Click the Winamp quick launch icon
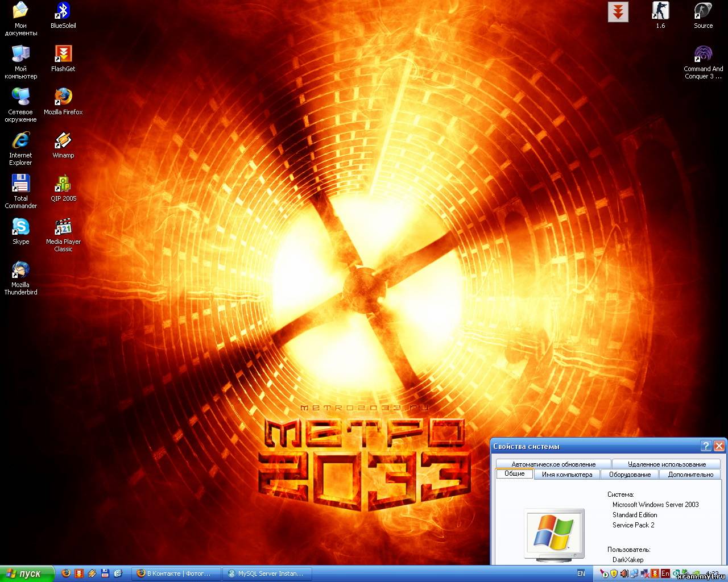 [x=92, y=573]
